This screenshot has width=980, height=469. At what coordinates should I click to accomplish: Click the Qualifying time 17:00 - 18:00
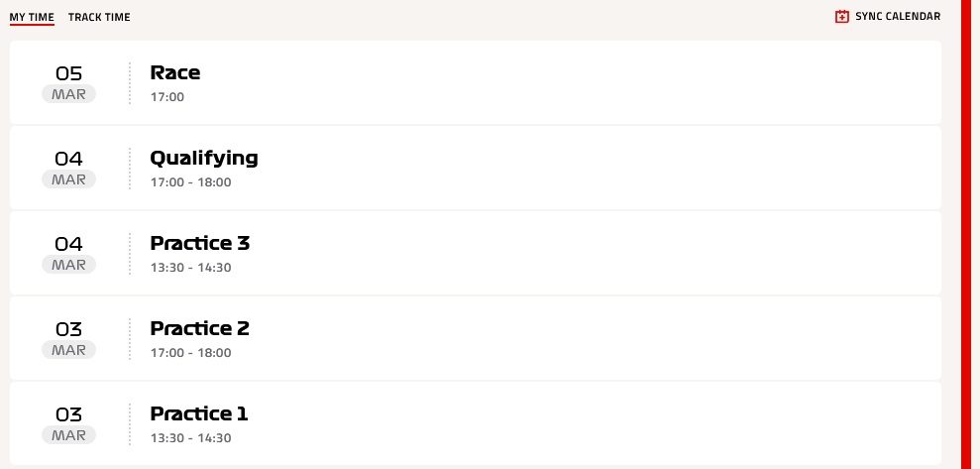coord(190,182)
